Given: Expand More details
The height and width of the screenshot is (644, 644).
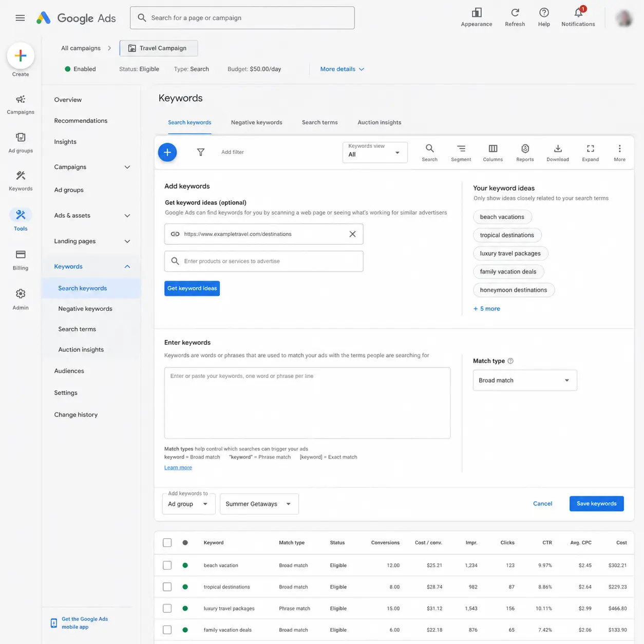Looking at the screenshot, I should tap(342, 69).
